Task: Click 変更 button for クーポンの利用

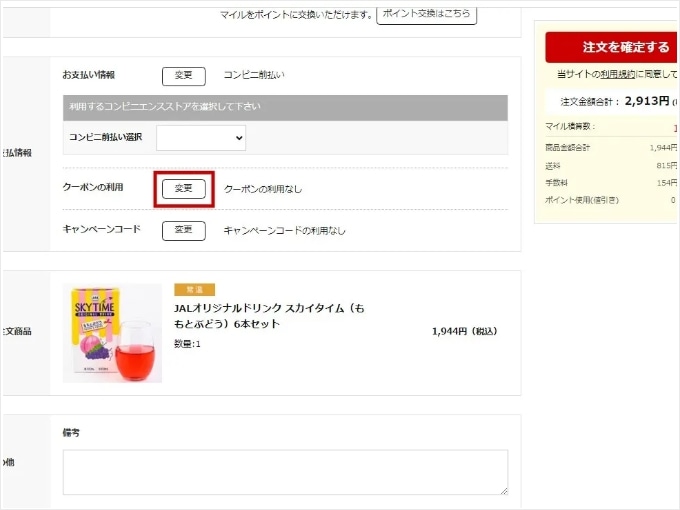Action: [x=184, y=188]
